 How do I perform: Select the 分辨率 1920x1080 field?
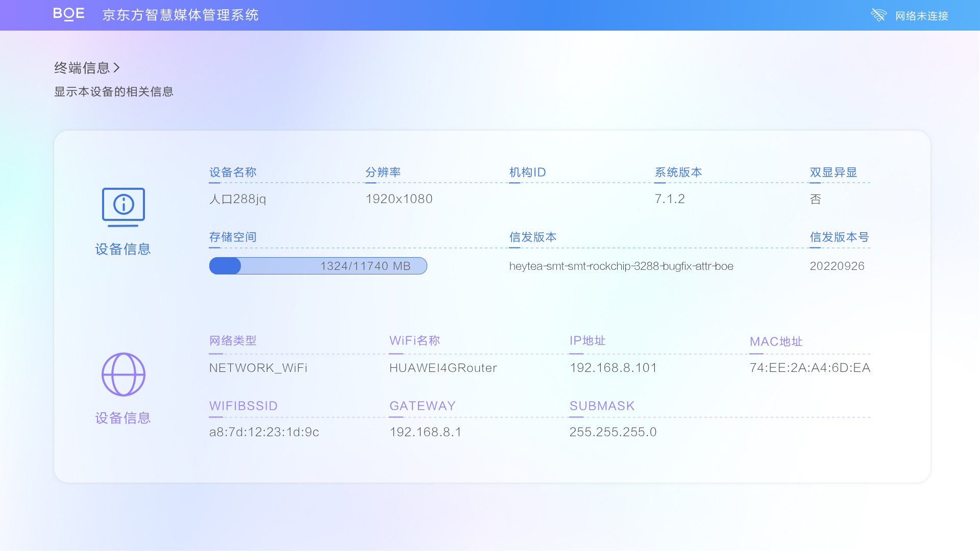click(398, 198)
